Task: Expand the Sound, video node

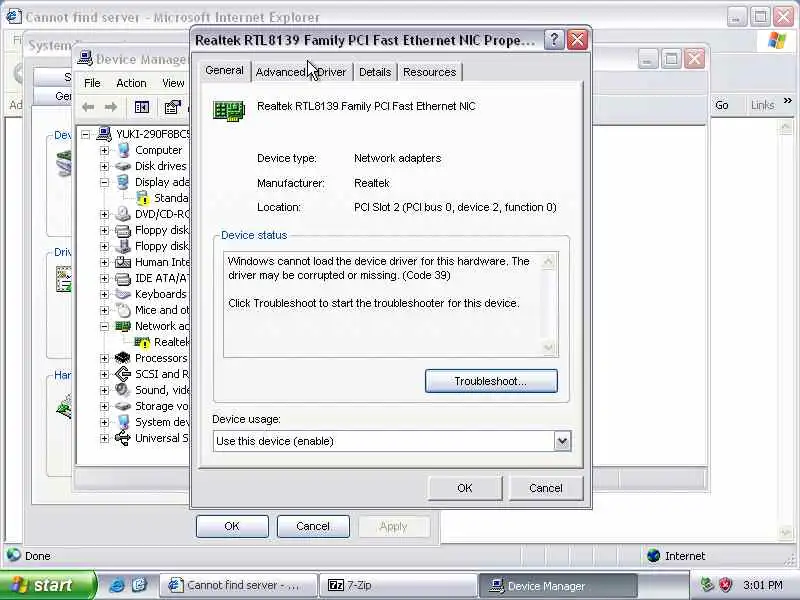Action: 105,390
